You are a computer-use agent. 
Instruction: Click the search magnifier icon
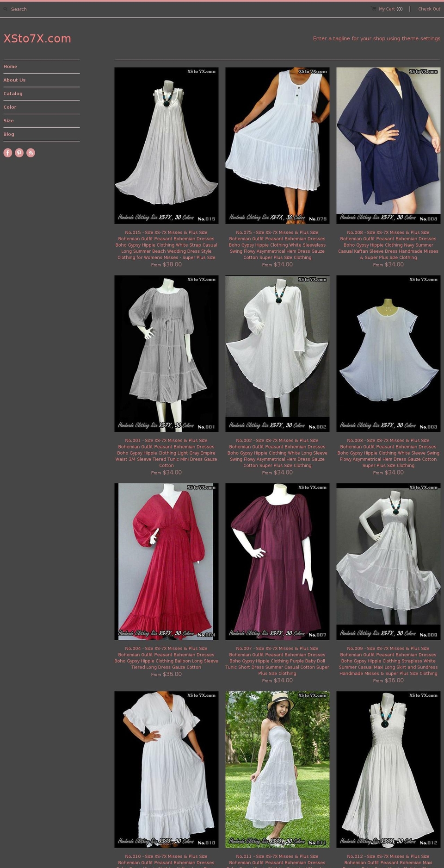pyautogui.click(x=6, y=9)
